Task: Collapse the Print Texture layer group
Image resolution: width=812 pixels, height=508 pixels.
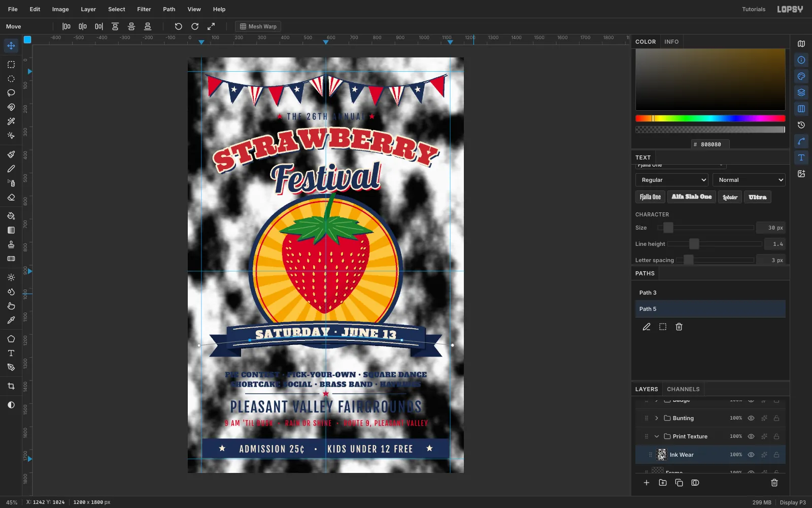Action: [657, 436]
